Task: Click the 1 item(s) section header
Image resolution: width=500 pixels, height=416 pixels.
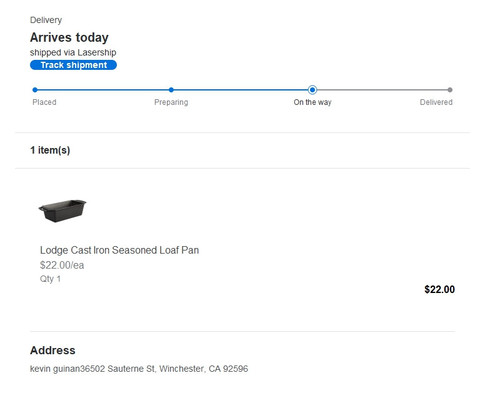Action: click(x=50, y=150)
